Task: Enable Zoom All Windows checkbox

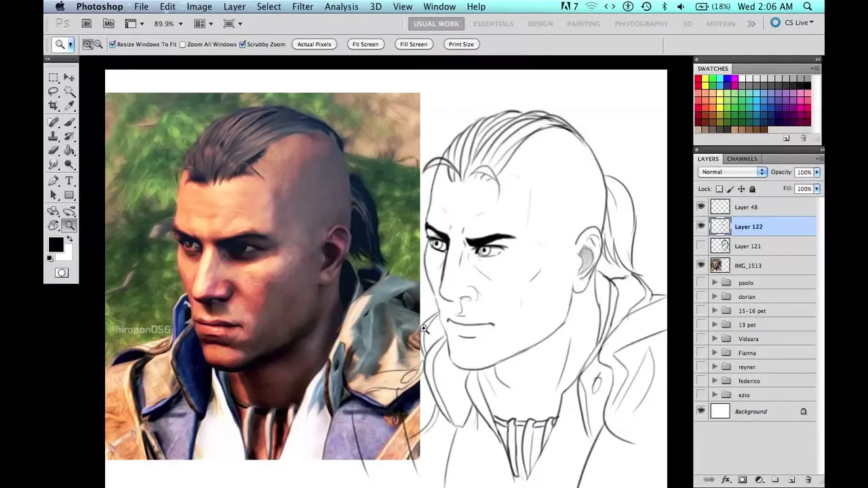Action: coord(183,44)
